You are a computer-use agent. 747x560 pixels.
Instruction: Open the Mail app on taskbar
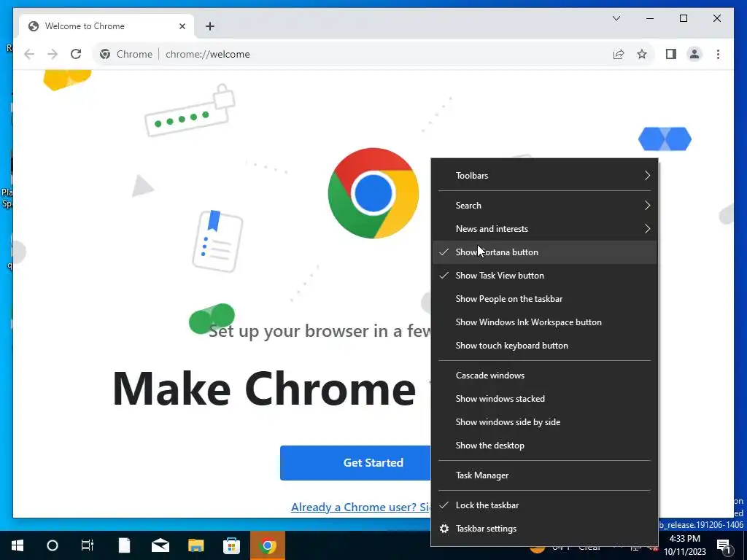click(x=160, y=545)
